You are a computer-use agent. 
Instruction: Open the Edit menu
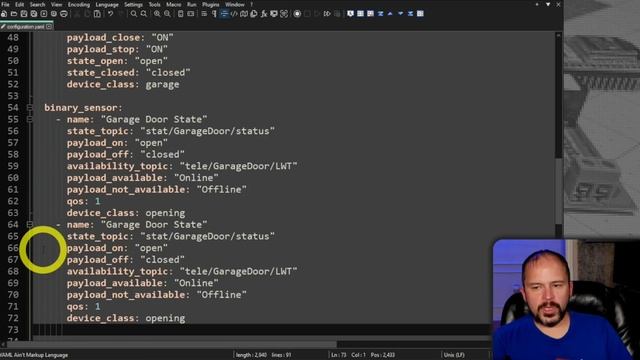pos(19,4)
